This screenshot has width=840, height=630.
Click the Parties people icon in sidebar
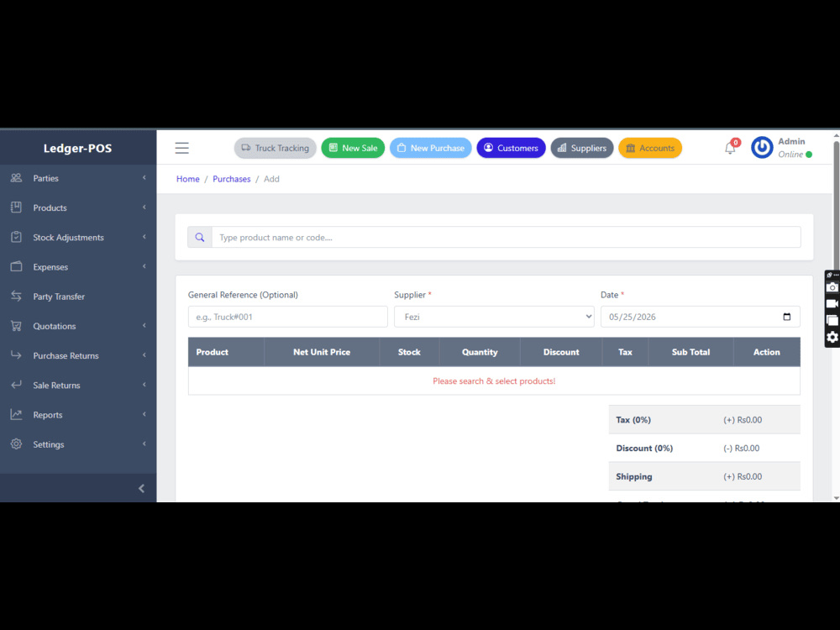coord(16,178)
